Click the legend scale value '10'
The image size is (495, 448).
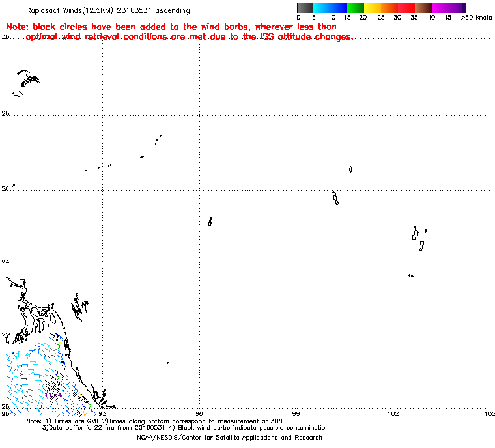[x=332, y=18]
